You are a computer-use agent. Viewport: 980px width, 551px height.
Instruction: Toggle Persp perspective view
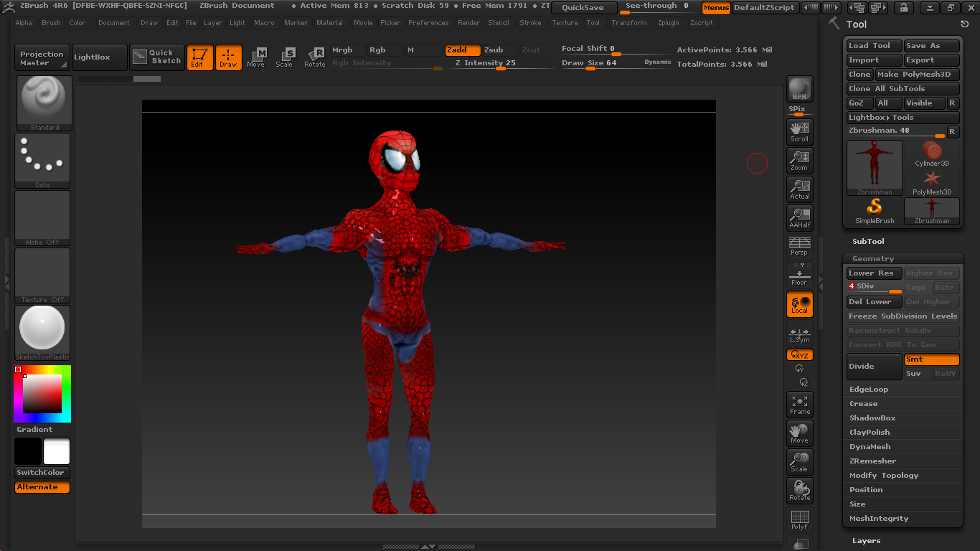(799, 246)
